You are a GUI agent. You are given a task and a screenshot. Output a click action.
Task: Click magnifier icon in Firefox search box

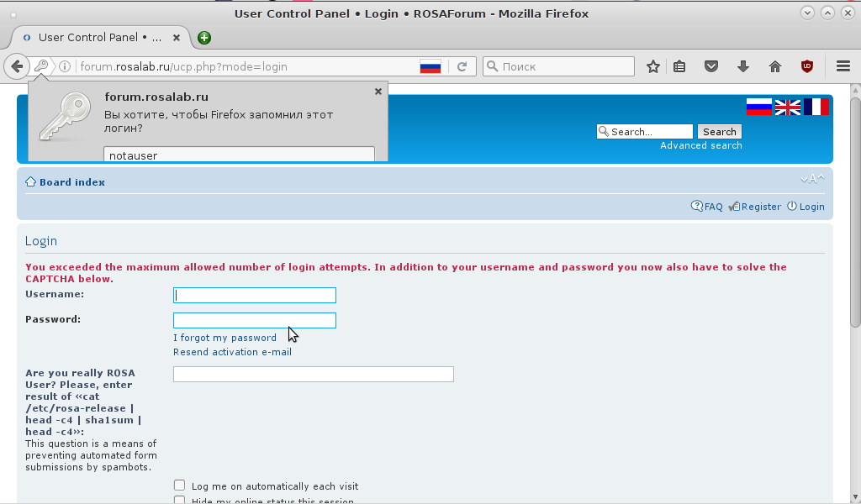click(493, 66)
